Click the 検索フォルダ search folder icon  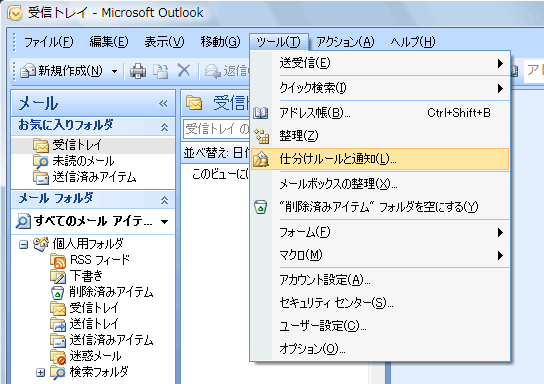(58, 372)
